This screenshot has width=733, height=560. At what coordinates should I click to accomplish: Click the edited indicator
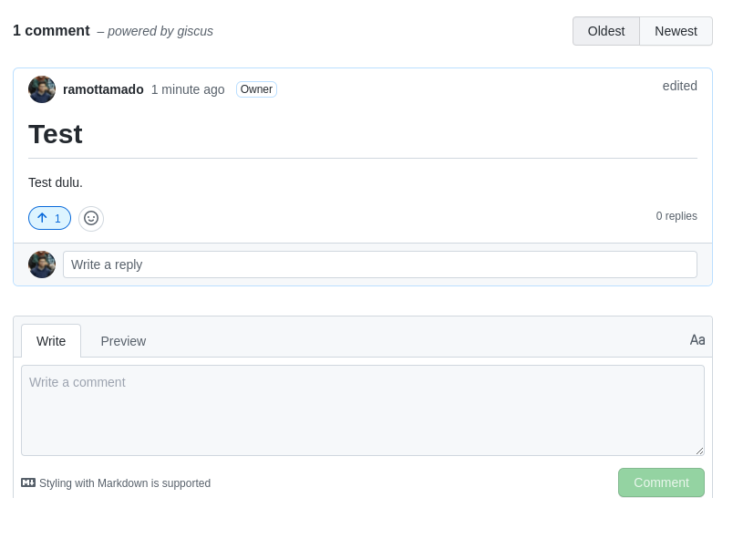tap(679, 86)
